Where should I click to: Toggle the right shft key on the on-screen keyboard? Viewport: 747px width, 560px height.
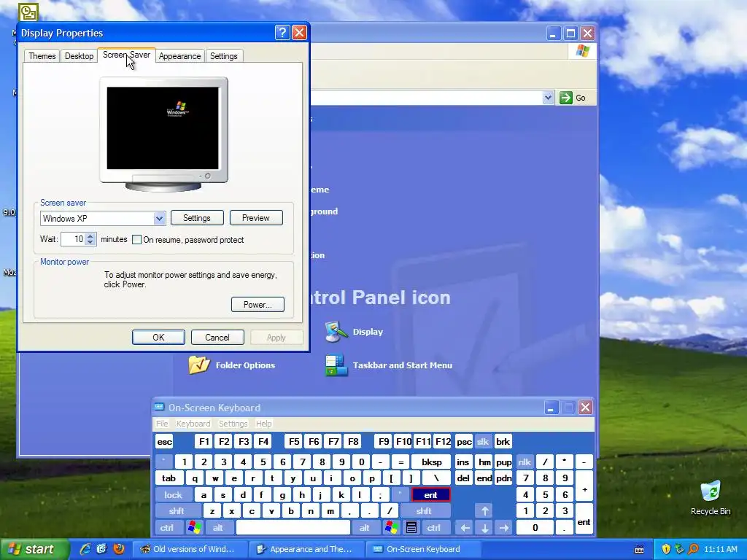(x=424, y=511)
